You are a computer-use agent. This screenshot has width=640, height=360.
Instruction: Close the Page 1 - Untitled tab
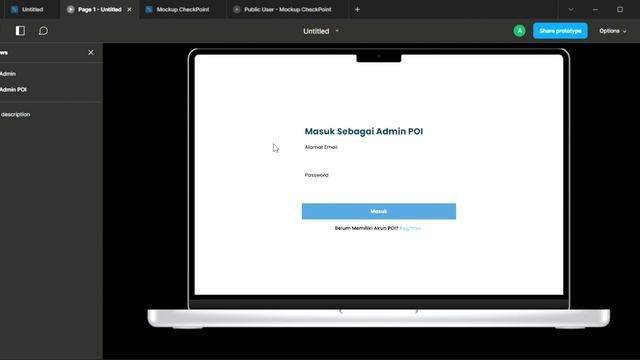coord(129,9)
